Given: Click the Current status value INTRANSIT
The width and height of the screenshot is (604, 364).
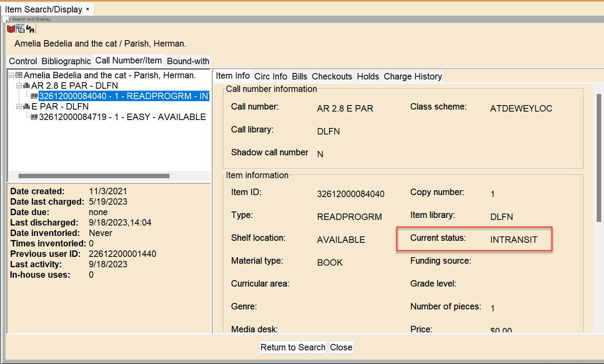Looking at the screenshot, I should pos(514,240).
